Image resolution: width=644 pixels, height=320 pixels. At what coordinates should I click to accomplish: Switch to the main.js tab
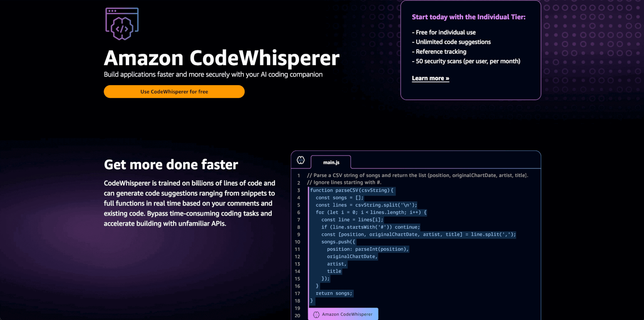click(330, 162)
